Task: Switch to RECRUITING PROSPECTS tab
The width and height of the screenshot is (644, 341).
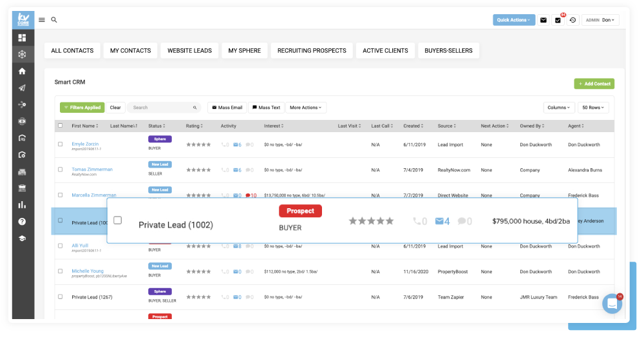Action: (x=312, y=50)
